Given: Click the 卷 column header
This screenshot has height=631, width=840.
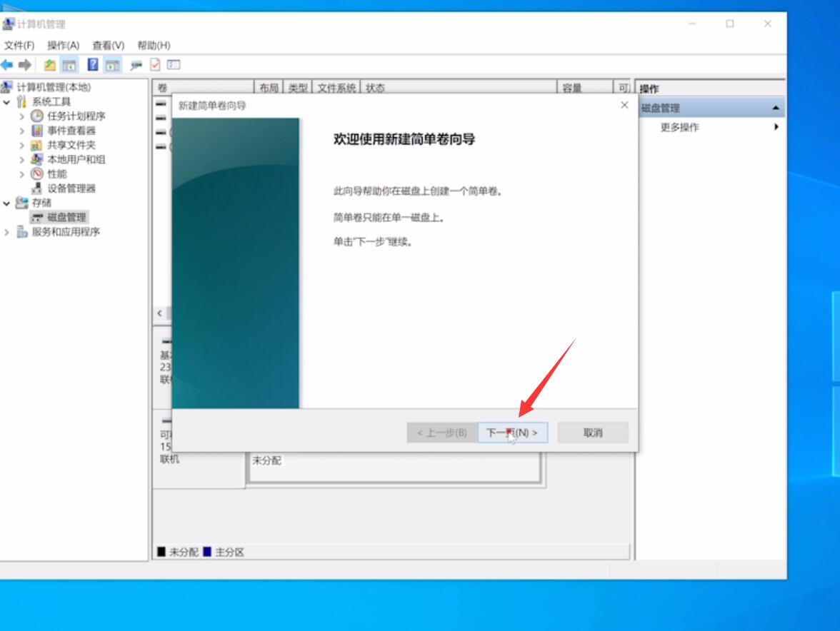Looking at the screenshot, I should [203, 87].
